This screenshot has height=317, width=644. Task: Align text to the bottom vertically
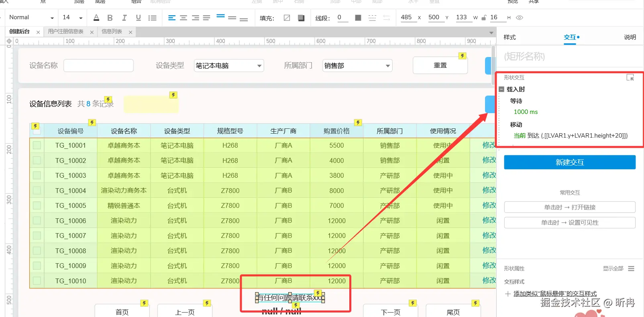(x=244, y=18)
